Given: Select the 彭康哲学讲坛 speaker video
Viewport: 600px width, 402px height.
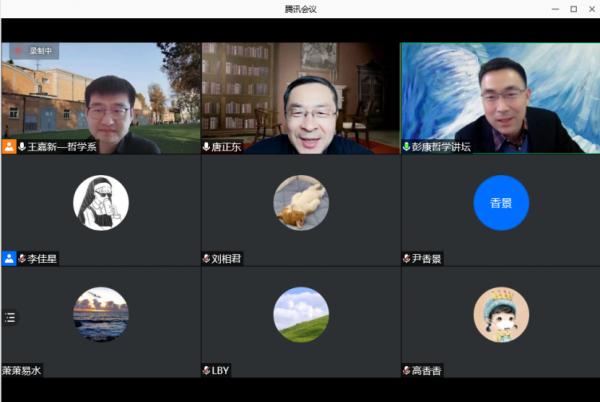Looking at the screenshot, I should pyautogui.click(x=500, y=95).
